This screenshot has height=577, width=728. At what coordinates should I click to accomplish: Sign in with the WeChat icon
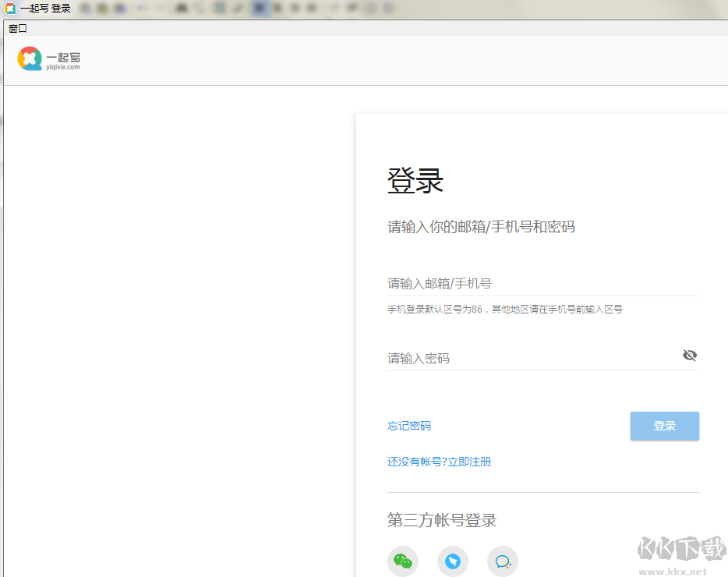pyautogui.click(x=403, y=561)
